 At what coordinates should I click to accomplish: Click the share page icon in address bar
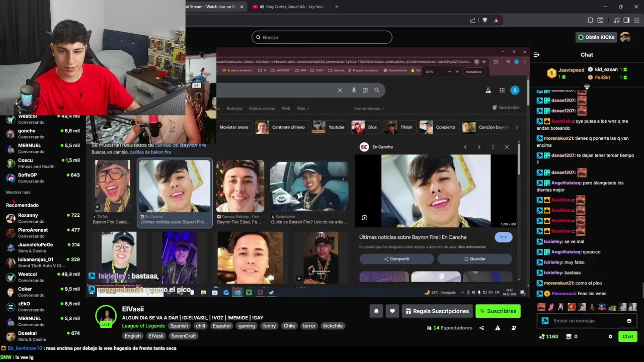(473, 20)
